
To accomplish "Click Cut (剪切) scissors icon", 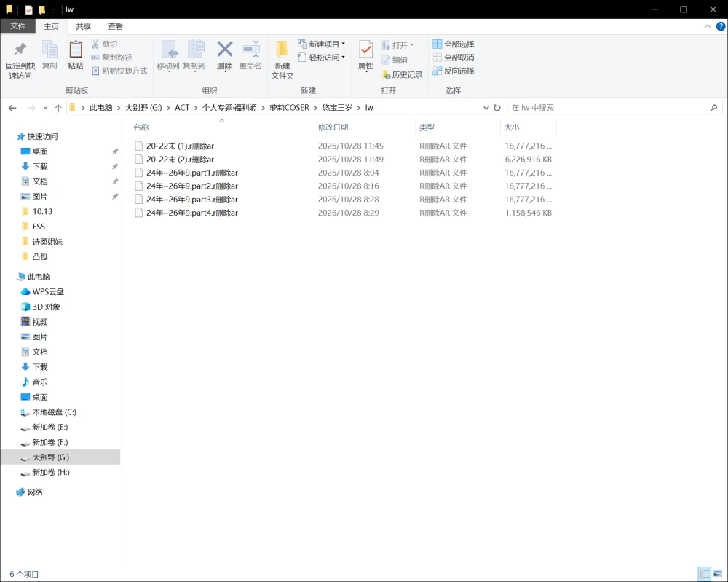I will pos(95,44).
